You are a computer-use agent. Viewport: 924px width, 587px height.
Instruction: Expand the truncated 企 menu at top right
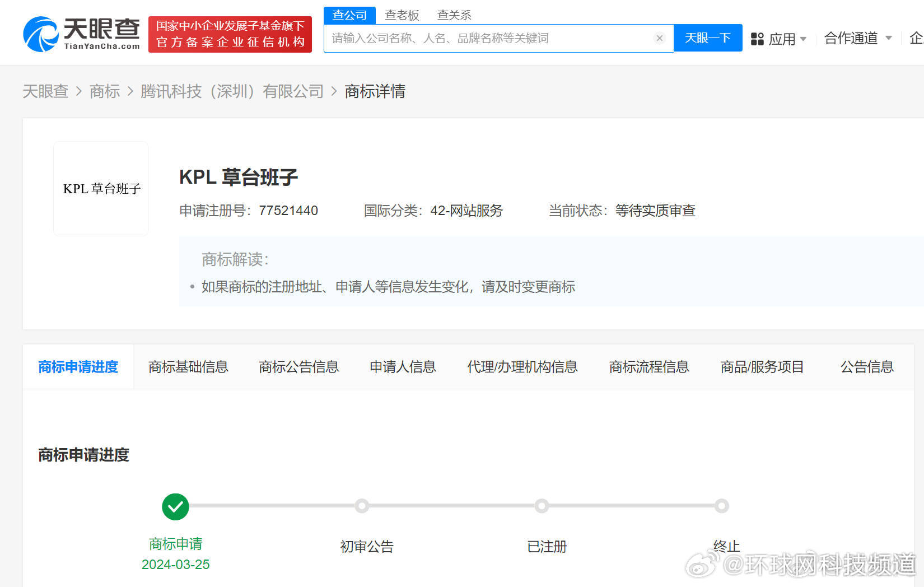coord(915,38)
